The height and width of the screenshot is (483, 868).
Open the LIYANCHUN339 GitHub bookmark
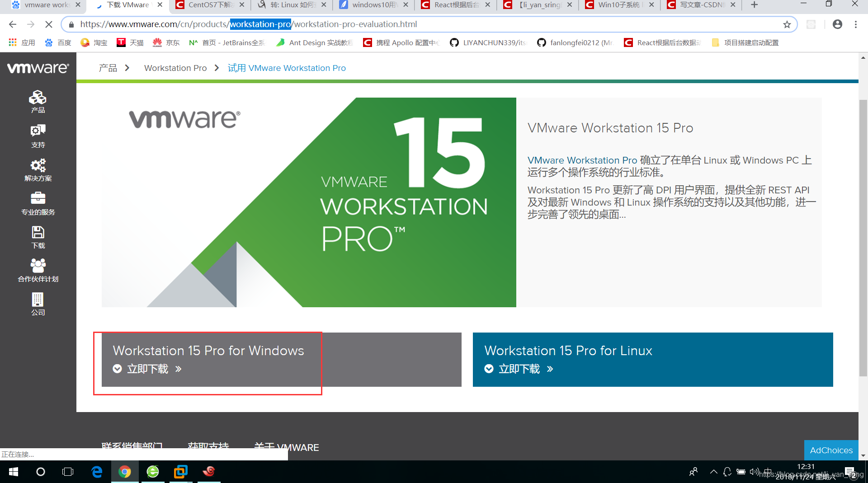click(x=488, y=42)
